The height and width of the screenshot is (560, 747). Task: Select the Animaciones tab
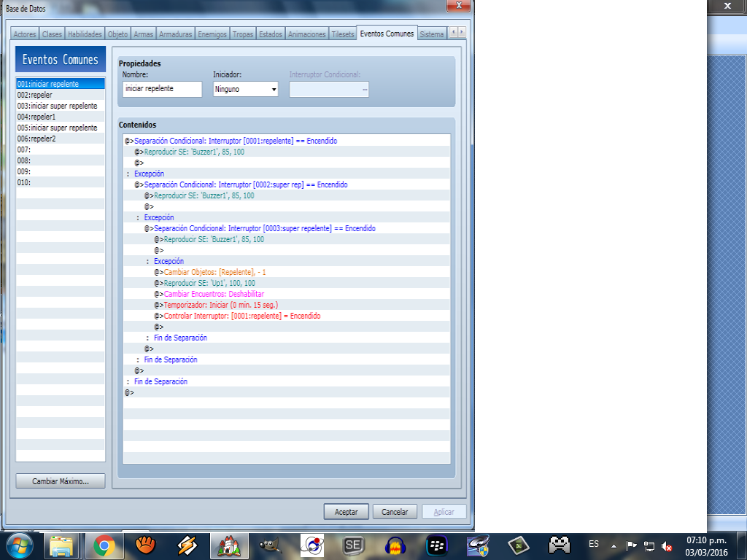click(x=307, y=34)
